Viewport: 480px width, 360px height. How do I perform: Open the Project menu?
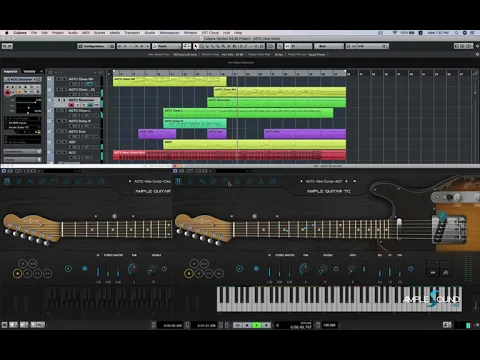(58, 33)
